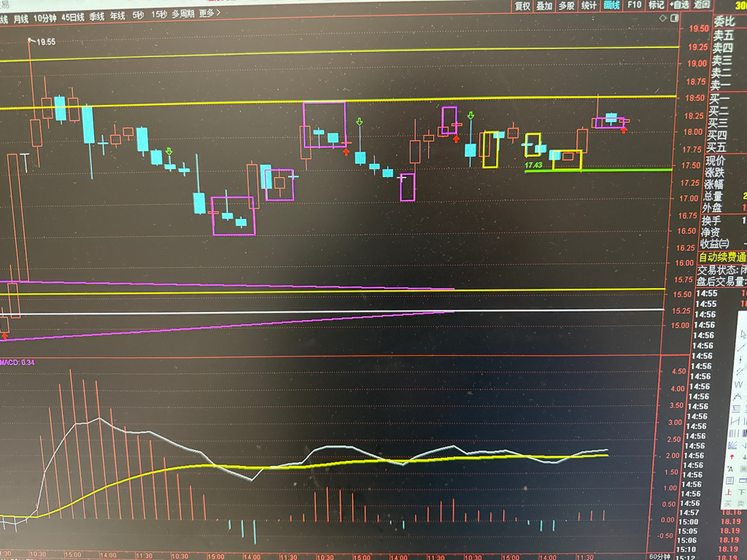Click the 交易状态 status row
Screen dimensions: 747x560
(721, 270)
